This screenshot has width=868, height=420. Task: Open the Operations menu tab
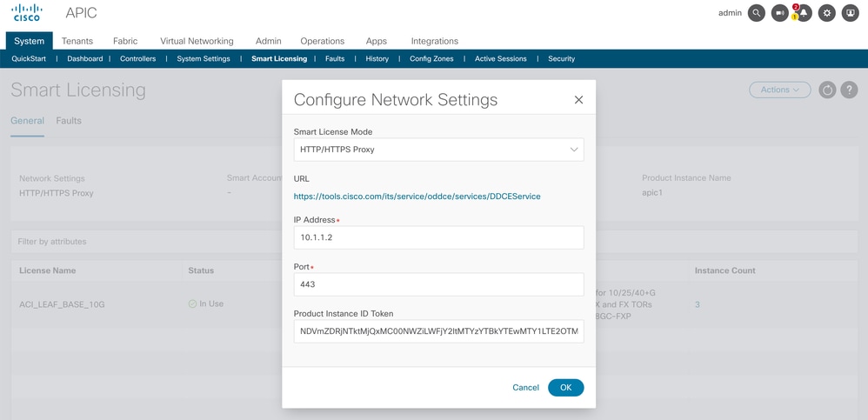point(322,41)
